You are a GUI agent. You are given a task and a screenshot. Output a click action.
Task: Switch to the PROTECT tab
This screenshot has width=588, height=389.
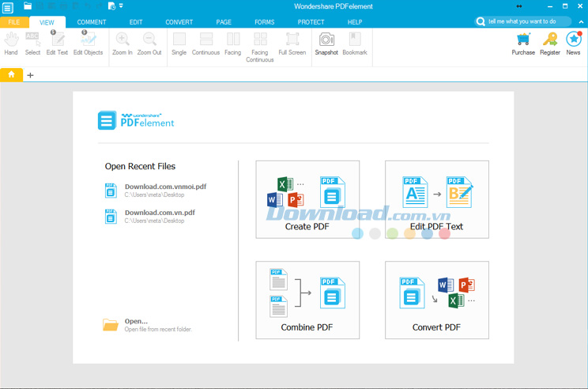(x=311, y=22)
